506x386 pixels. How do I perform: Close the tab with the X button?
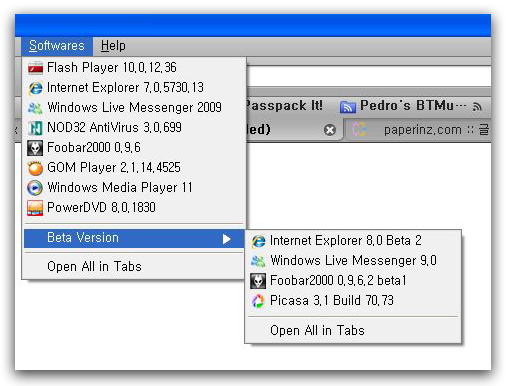[x=330, y=130]
